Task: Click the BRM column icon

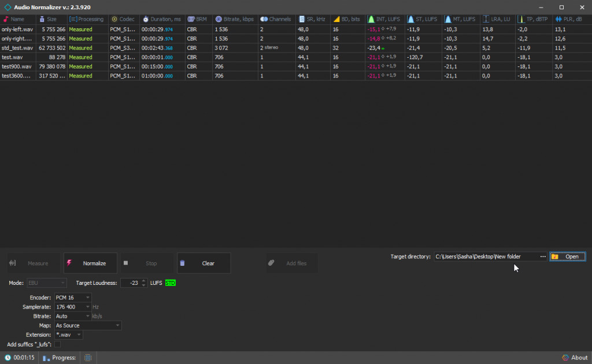Action: (191, 19)
